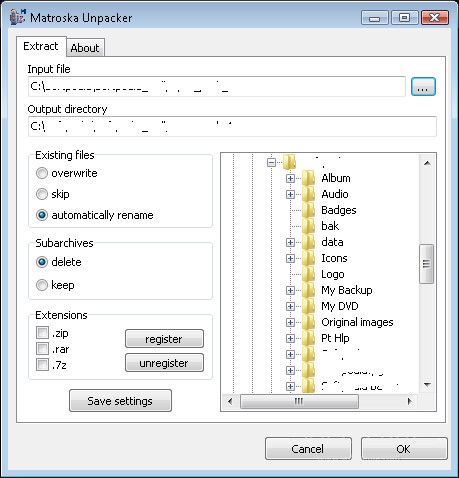Maximize the Matroska Unpacker window
The width and height of the screenshot is (459, 478).
coord(405,18)
